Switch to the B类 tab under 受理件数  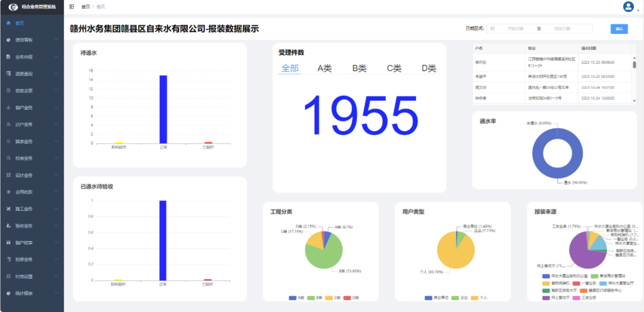tap(360, 68)
